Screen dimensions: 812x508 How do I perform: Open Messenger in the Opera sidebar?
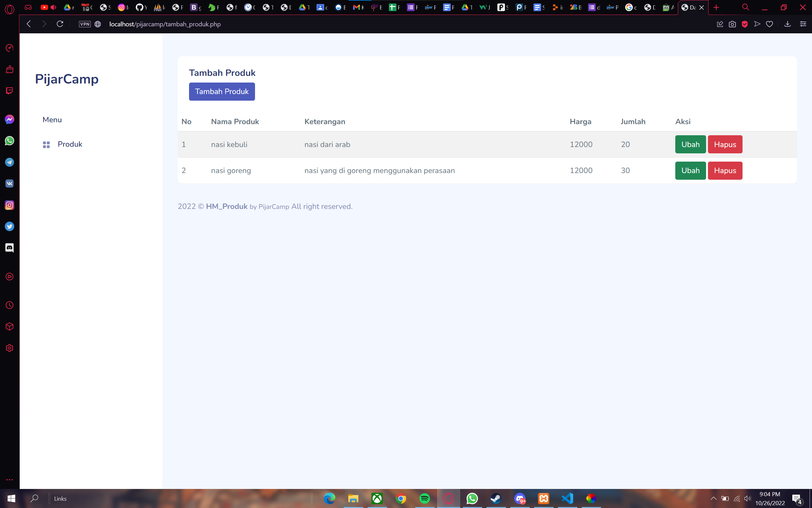(10, 120)
